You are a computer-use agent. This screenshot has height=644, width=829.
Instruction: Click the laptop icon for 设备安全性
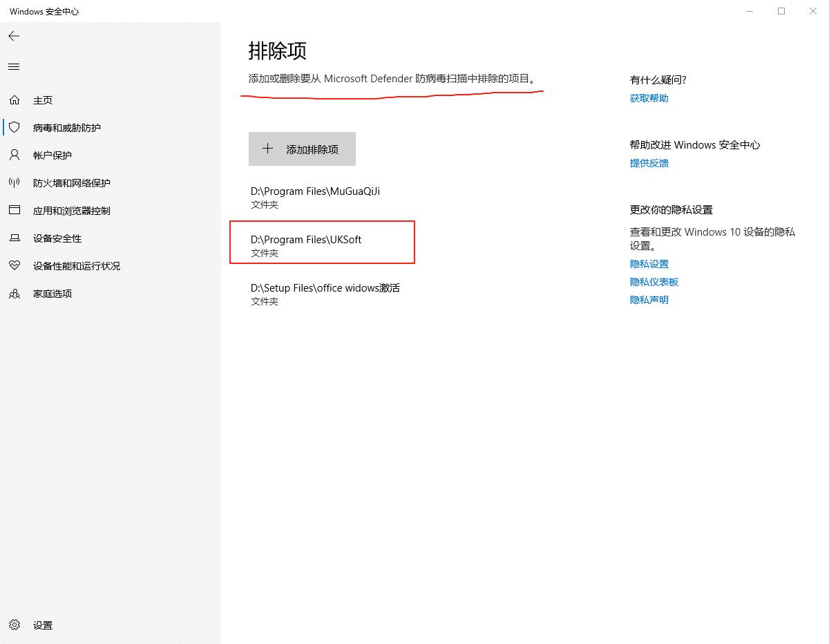(x=15, y=238)
